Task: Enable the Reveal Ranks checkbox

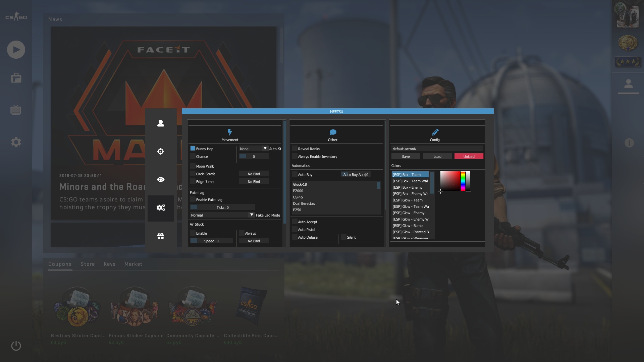Action: pos(294,148)
